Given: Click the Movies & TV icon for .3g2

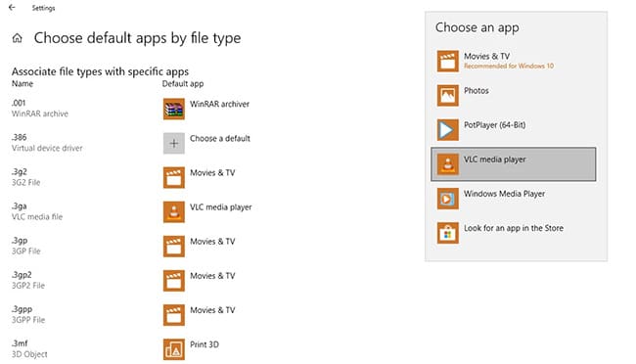Looking at the screenshot, I should 173,178.
